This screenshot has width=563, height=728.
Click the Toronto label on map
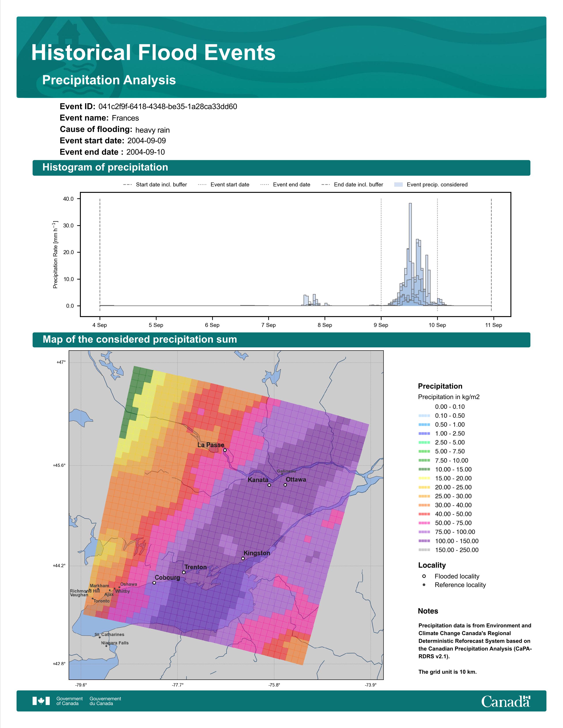tap(101, 601)
